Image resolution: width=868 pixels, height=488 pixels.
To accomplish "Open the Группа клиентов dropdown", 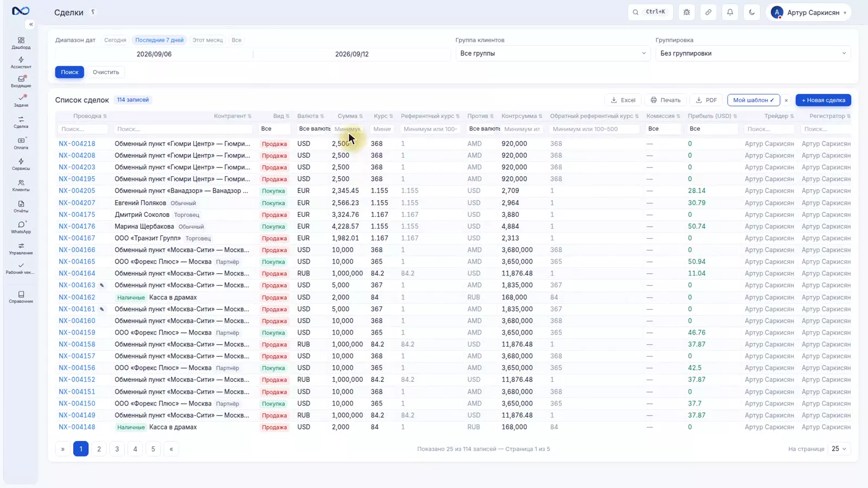I will (x=553, y=54).
